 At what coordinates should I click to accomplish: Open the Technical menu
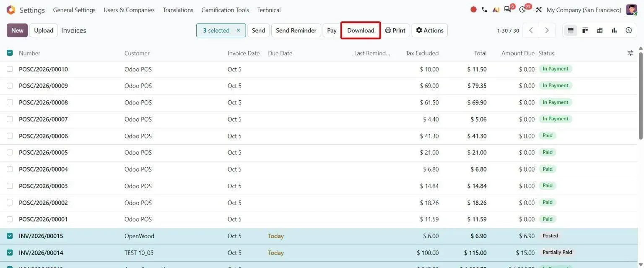click(269, 10)
